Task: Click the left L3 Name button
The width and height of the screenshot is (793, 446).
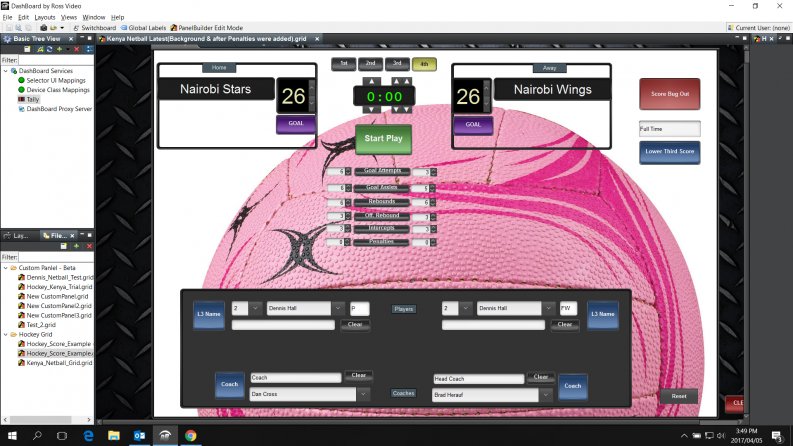Action: tap(209, 315)
